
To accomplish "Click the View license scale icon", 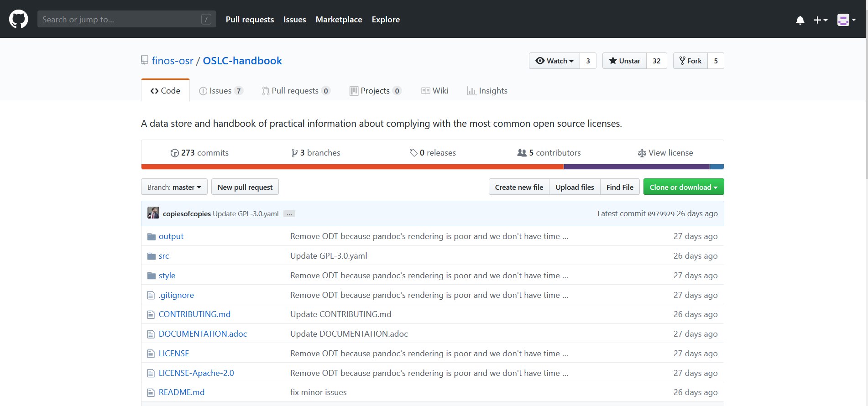I will [x=642, y=153].
